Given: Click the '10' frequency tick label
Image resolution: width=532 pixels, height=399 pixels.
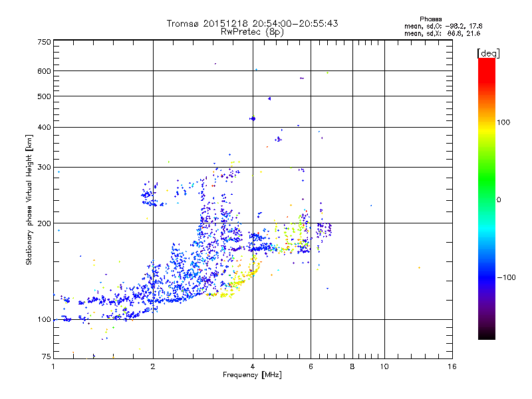Looking at the screenshot, I should pos(384,366).
